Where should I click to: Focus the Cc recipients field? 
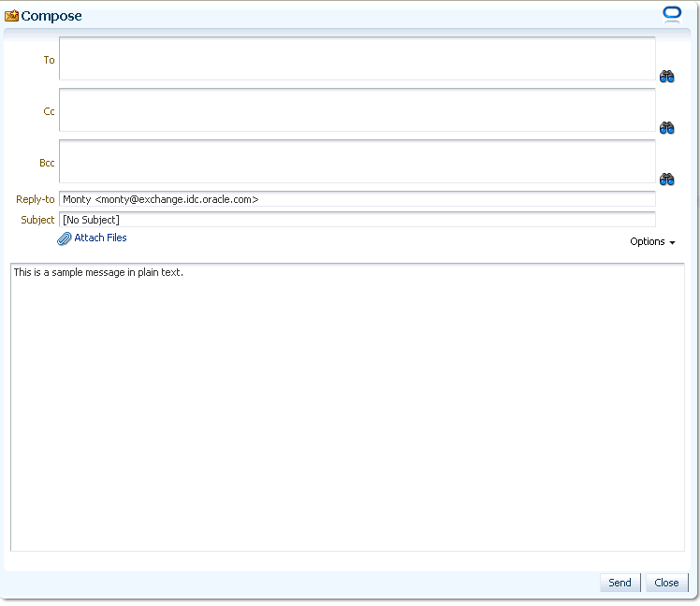(x=357, y=109)
